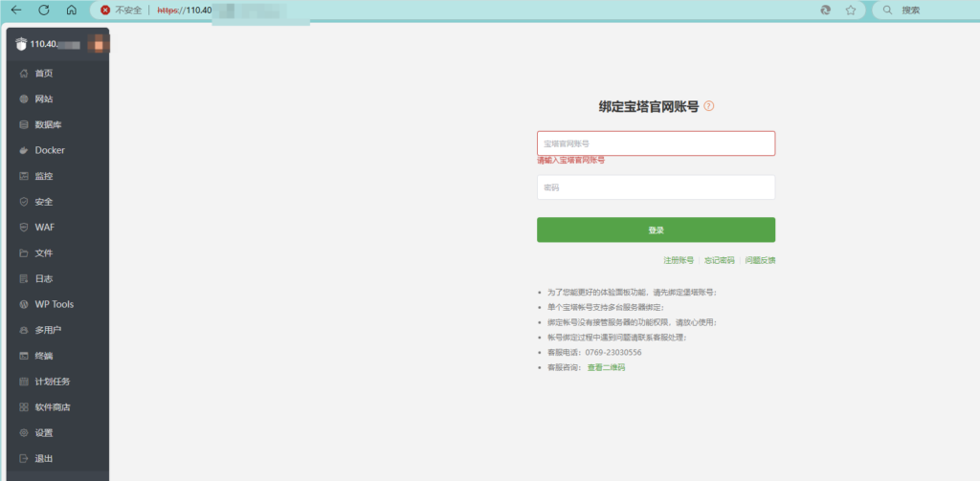Click the browser extension icon left of the star
980x481 pixels.
[825, 10]
